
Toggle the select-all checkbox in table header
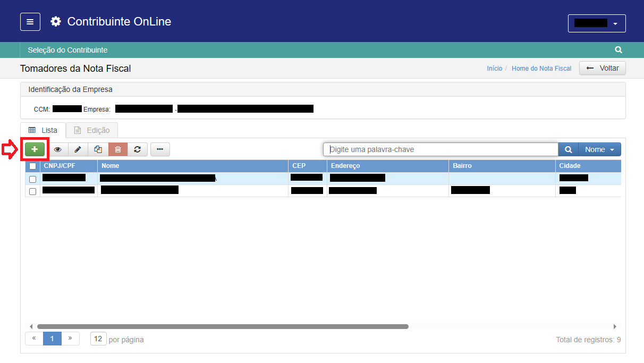[x=32, y=166]
